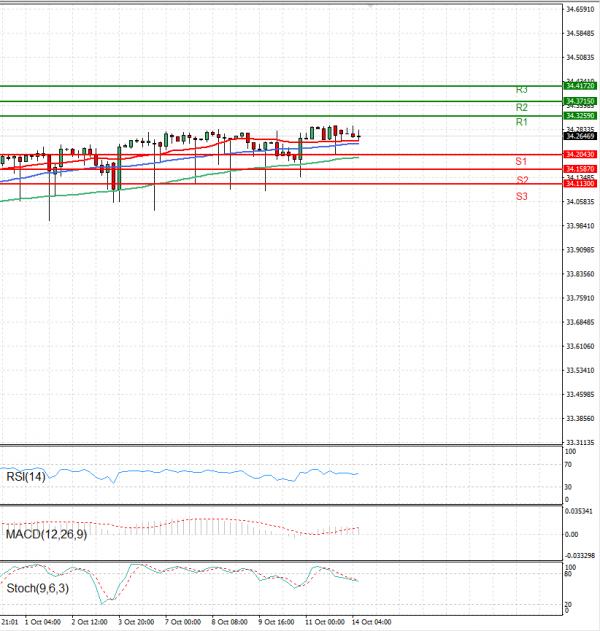Click the 33.75910 price axis value
The image size is (600, 631).
pos(580,298)
